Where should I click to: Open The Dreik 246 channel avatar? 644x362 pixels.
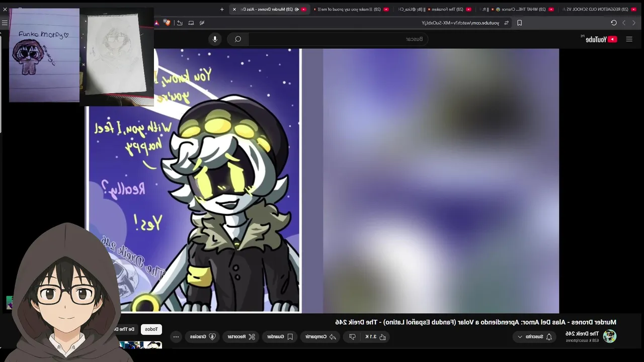pos(610,336)
